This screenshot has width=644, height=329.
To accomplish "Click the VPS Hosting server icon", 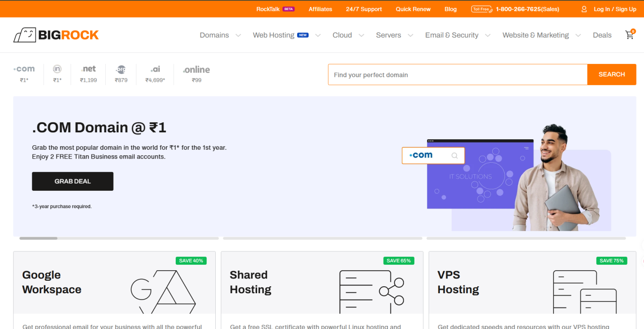I will click(585, 291).
